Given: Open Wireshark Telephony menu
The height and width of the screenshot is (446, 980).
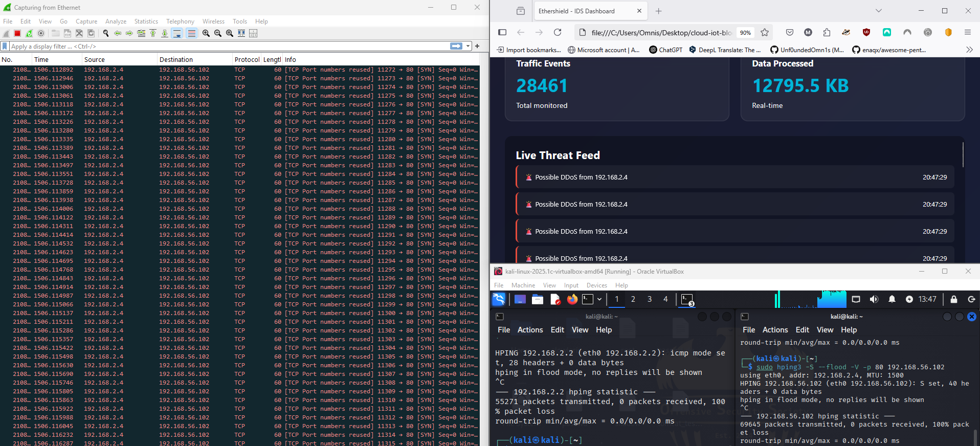Looking at the screenshot, I should 180,21.
